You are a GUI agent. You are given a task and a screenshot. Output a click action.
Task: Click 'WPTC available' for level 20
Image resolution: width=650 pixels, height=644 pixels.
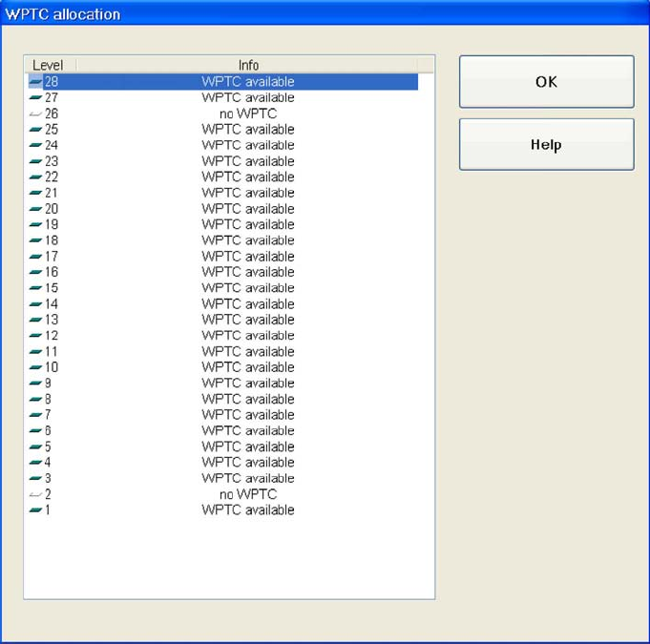tap(248, 208)
